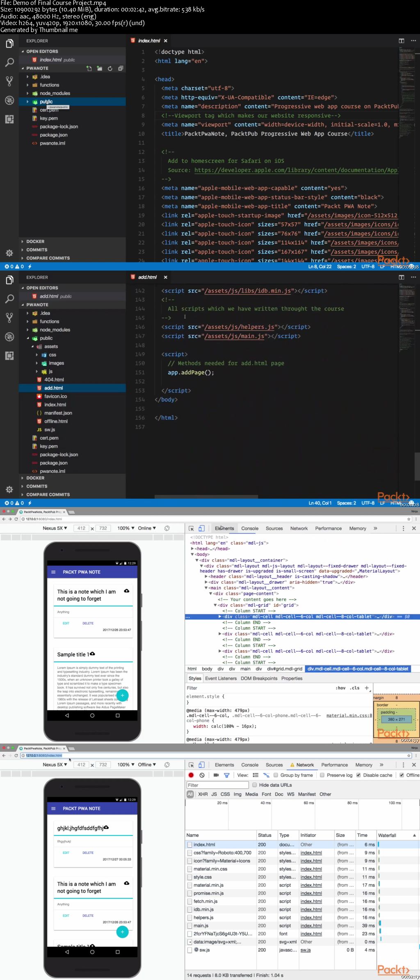Open the DevTools kebab menu in the Network frame
Image resolution: width=420 pixels, height=980 pixels.
[x=403, y=765]
